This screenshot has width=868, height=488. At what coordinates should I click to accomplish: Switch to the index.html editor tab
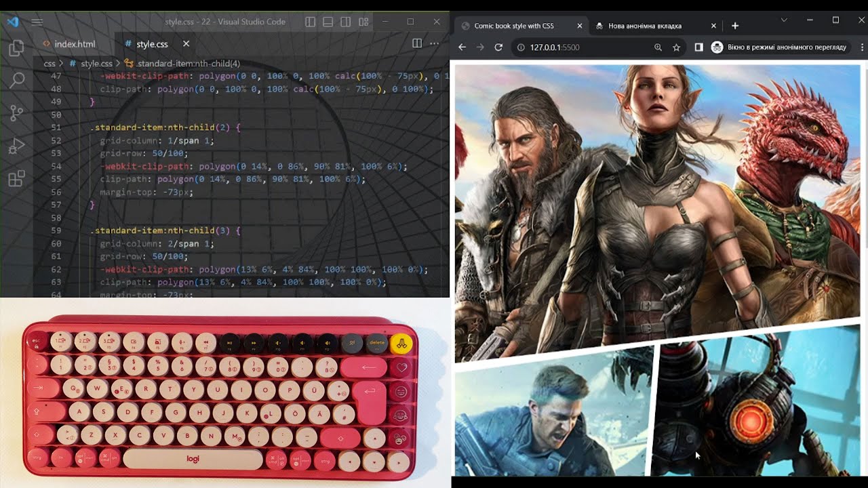[74, 44]
